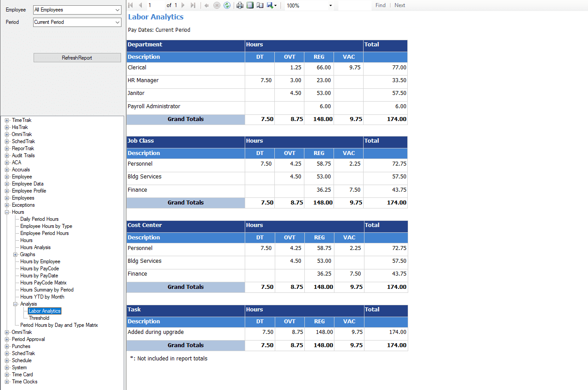Click Labor Analytics report title

156,17
